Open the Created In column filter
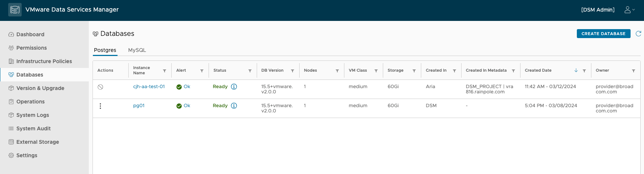Image resolution: width=644 pixels, height=174 pixels. coord(454,71)
